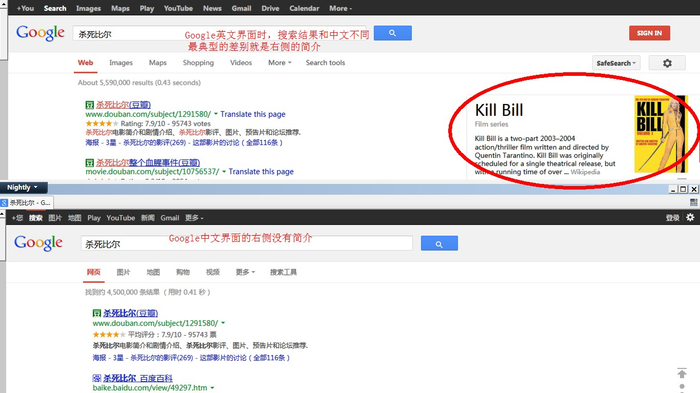Open the Wikipedia link in the Kill Bill panel
Screen dimensions: 700x393
pos(585,172)
